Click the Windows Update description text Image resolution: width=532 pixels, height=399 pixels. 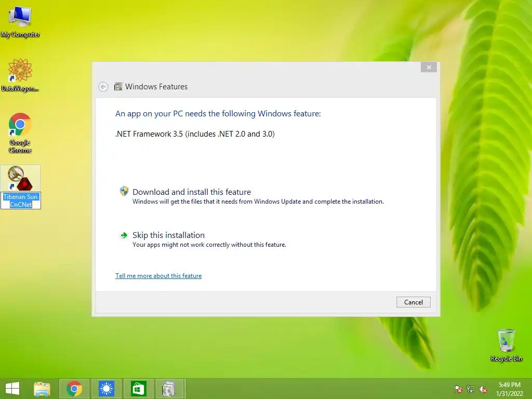(x=258, y=202)
